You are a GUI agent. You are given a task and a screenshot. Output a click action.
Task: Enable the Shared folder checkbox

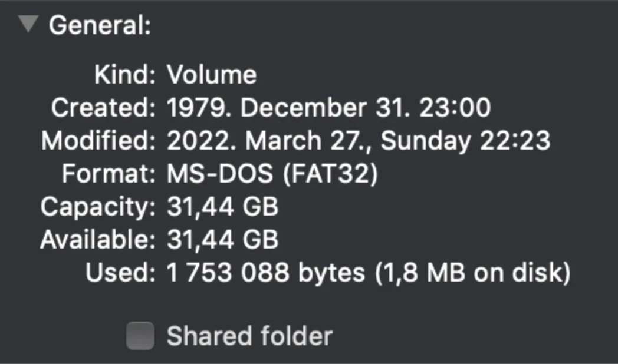(140, 336)
